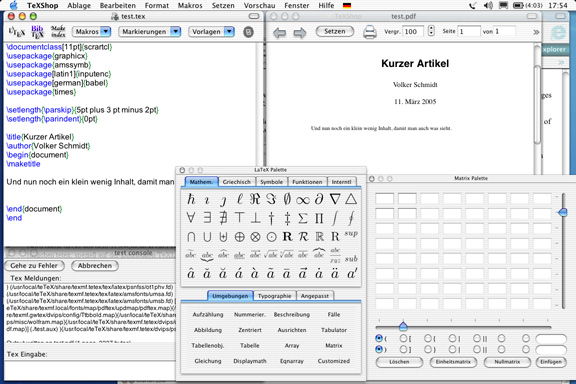Screen dimensions: 576x384
Task: Click the Abbrechen button in console
Action: [95, 265]
